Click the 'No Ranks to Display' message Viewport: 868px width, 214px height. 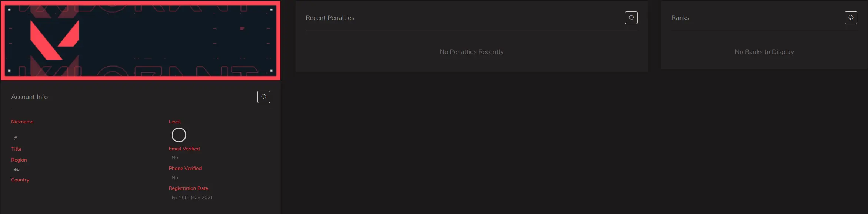tap(764, 52)
